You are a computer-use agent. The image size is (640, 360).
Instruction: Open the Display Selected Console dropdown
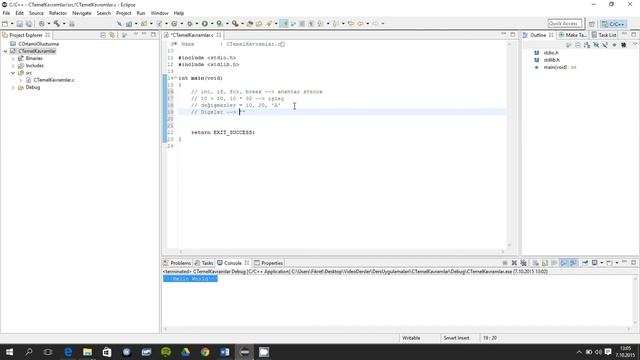tap(601, 263)
